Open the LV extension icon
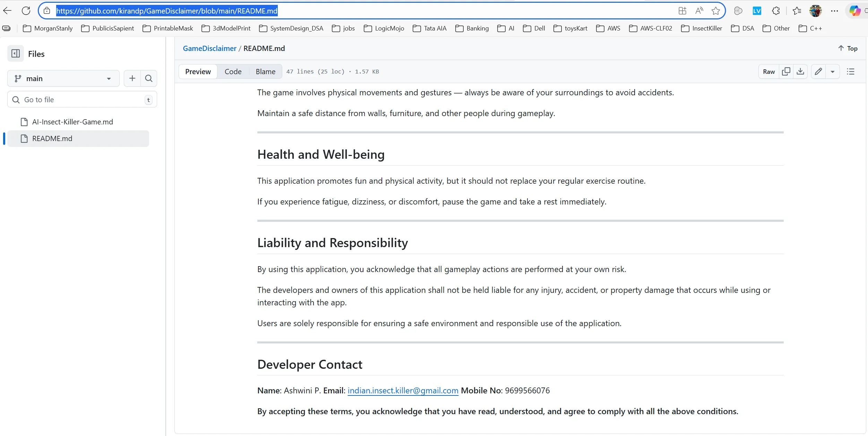 coord(757,11)
